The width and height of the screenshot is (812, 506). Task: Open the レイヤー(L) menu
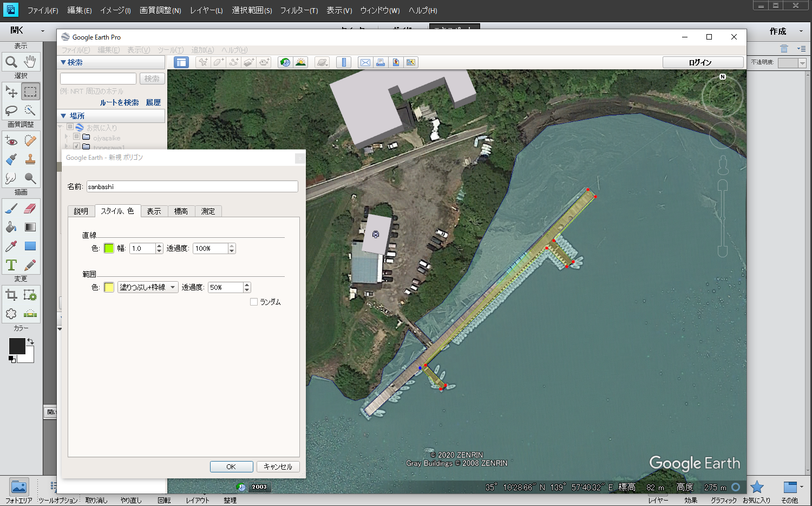pyautogui.click(x=206, y=10)
